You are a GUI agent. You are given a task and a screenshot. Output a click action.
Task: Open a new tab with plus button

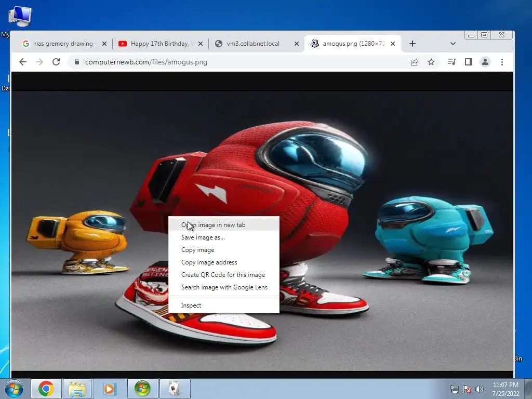point(412,44)
